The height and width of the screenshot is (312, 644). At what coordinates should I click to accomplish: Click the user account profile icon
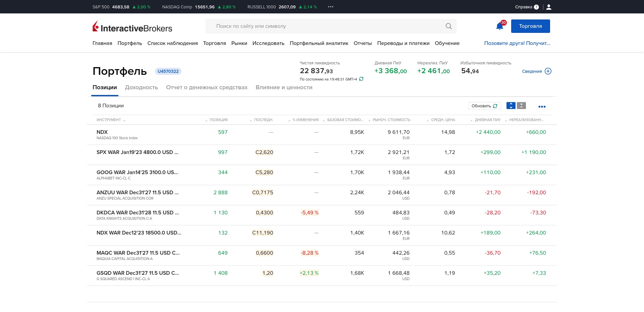[x=549, y=7]
